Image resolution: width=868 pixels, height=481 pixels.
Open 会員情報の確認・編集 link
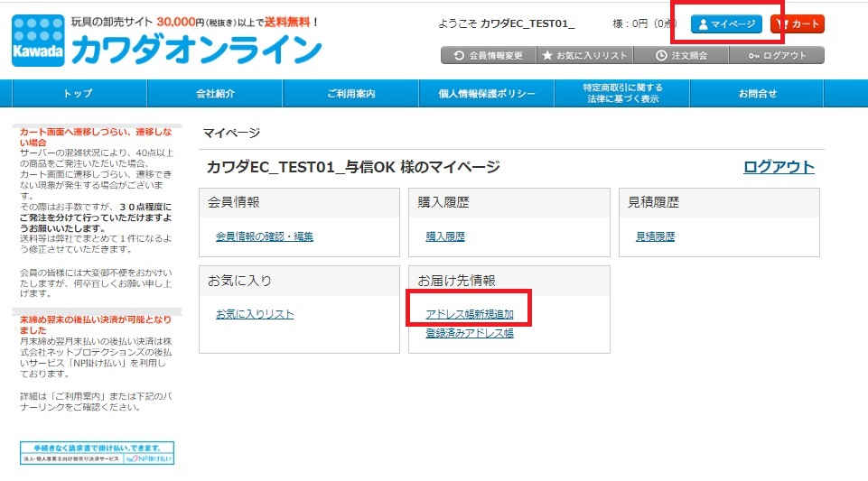[x=265, y=236]
